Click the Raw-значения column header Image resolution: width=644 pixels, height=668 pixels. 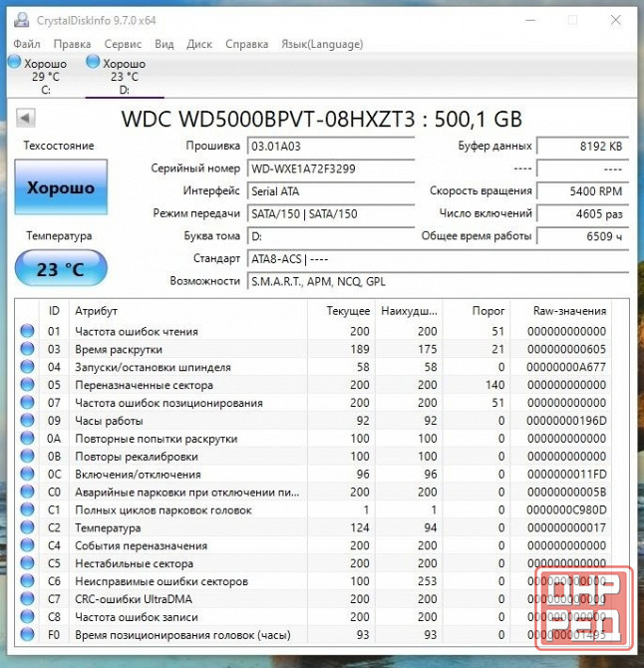pos(569,311)
